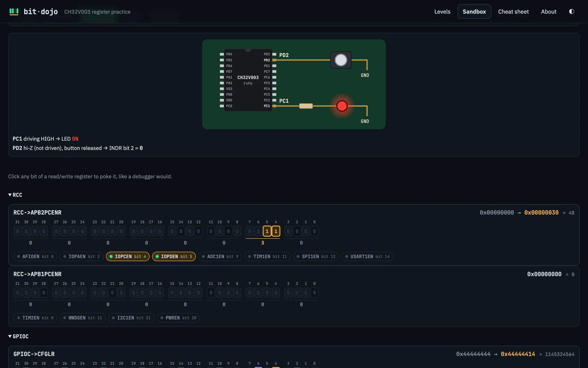This screenshot has width=588, height=368.
Task: Click the TIM2EN bit 0 chip
Action: pyautogui.click(x=35, y=318)
